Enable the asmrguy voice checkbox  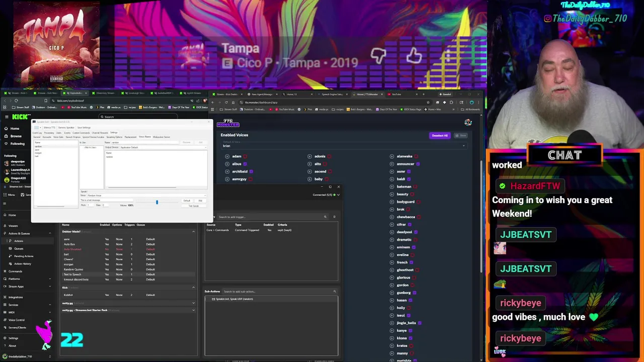click(x=250, y=179)
